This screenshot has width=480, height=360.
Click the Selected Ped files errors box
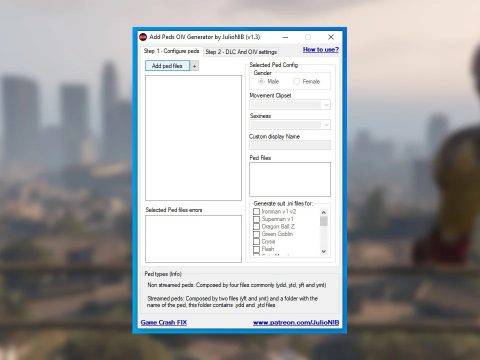point(193,239)
